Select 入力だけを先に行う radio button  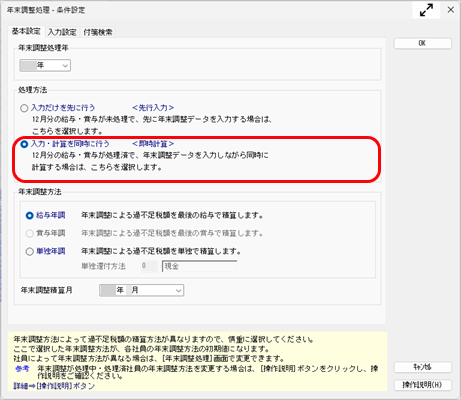pos(24,108)
